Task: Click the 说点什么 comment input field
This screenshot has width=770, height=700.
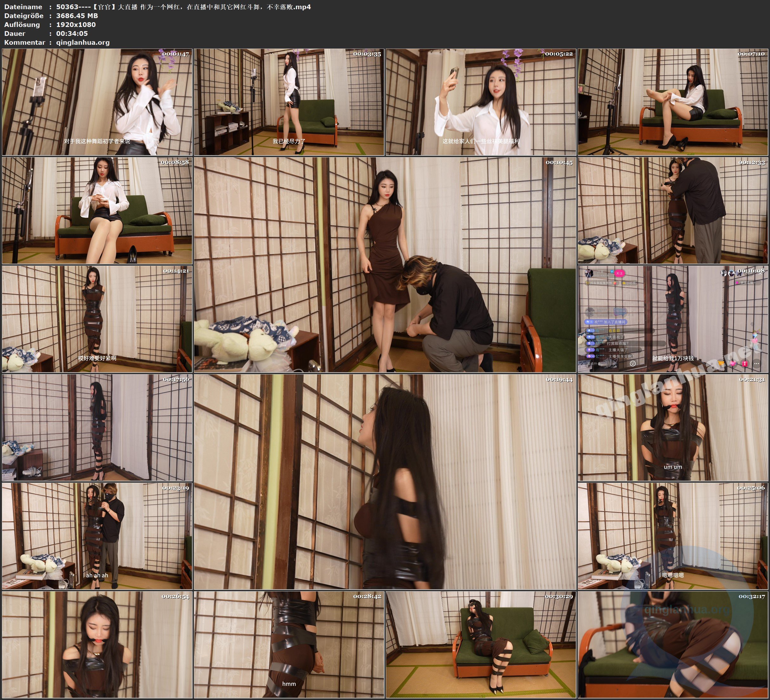Action: (x=596, y=364)
